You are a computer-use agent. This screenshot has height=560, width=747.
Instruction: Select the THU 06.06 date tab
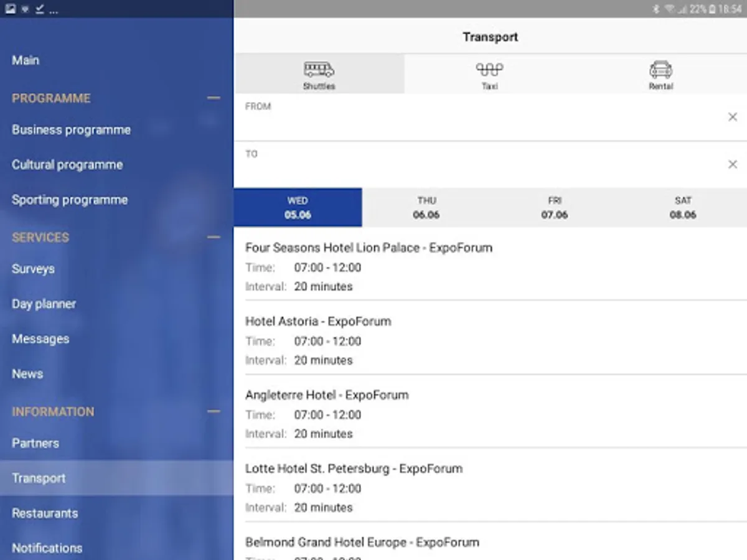click(426, 208)
